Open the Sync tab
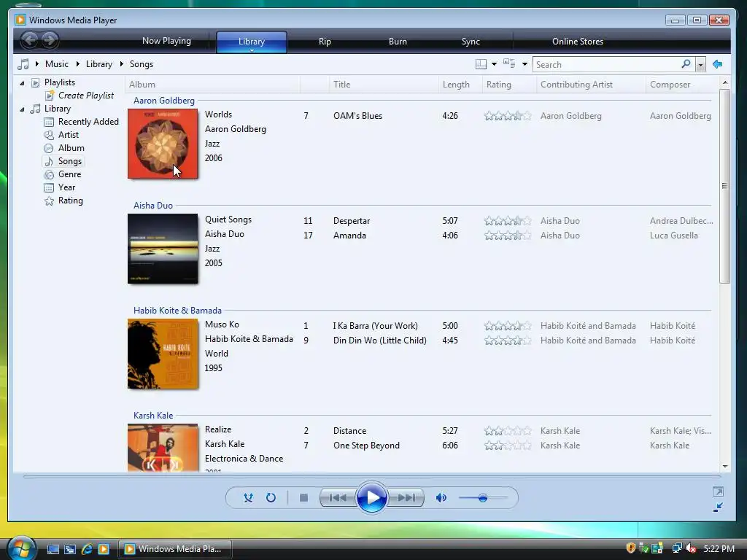The image size is (747, 560). [x=471, y=42]
